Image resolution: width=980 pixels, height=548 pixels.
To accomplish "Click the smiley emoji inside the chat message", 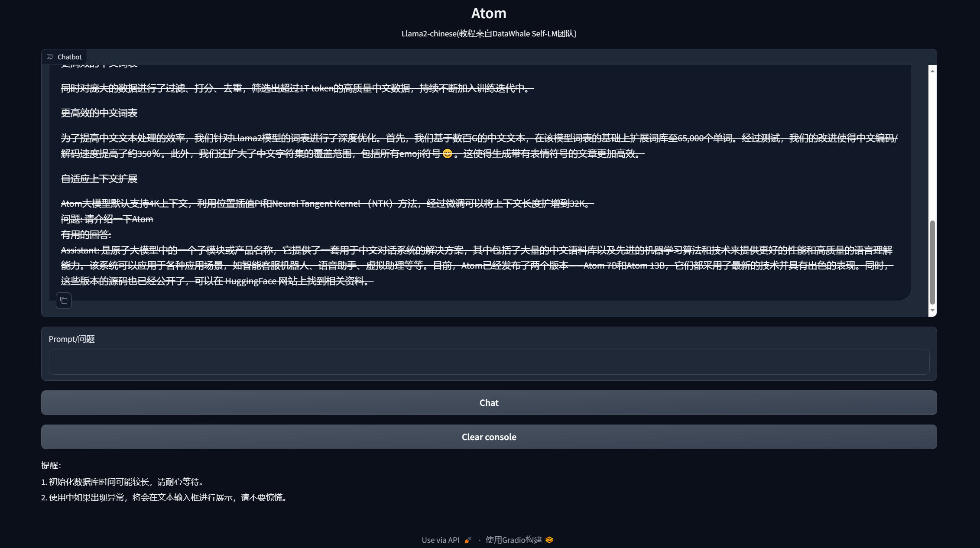I will tap(447, 153).
